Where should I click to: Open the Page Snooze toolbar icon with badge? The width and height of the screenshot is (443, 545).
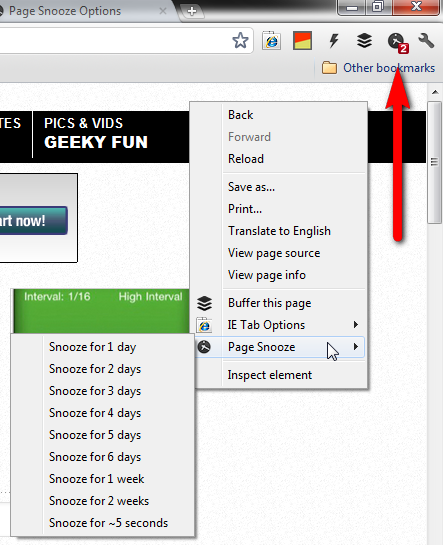point(397,42)
